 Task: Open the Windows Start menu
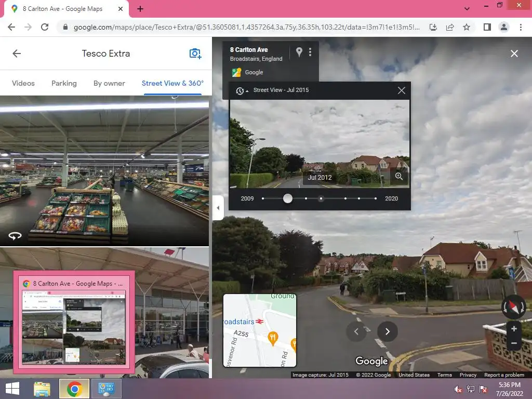point(12,389)
